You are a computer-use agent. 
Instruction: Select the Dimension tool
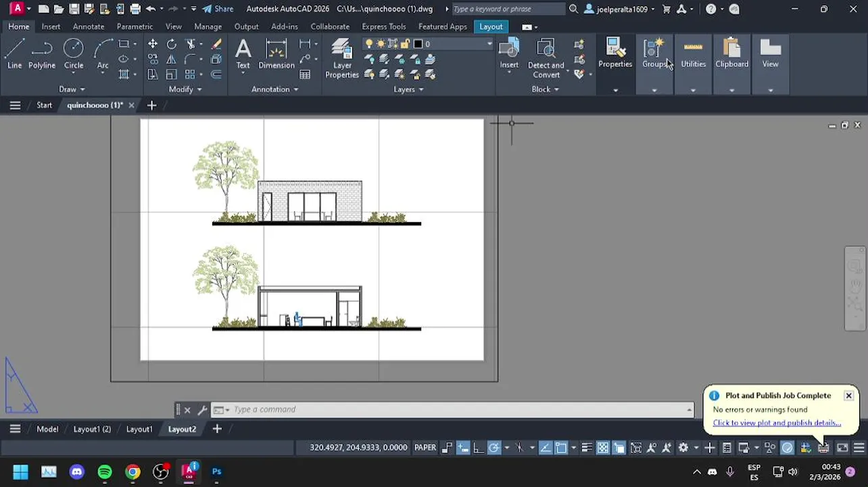pyautogui.click(x=276, y=54)
